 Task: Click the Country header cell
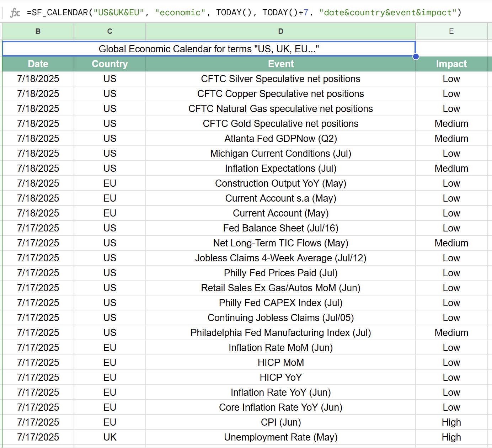pos(110,64)
